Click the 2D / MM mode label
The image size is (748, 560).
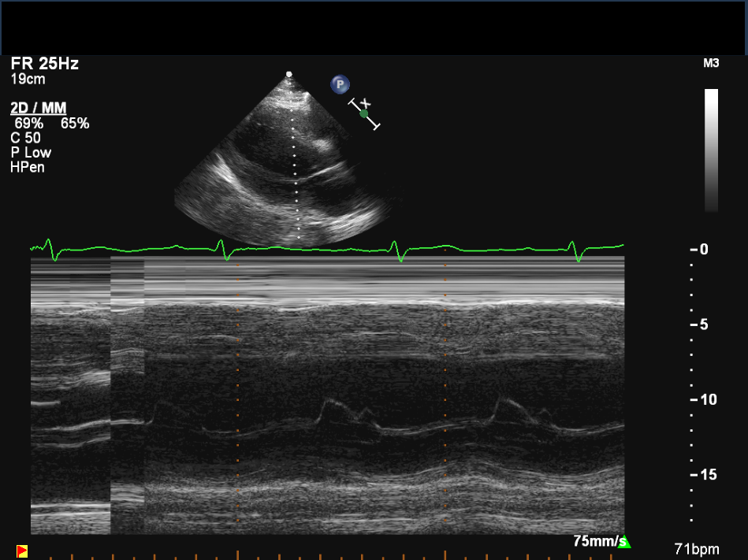(x=38, y=108)
